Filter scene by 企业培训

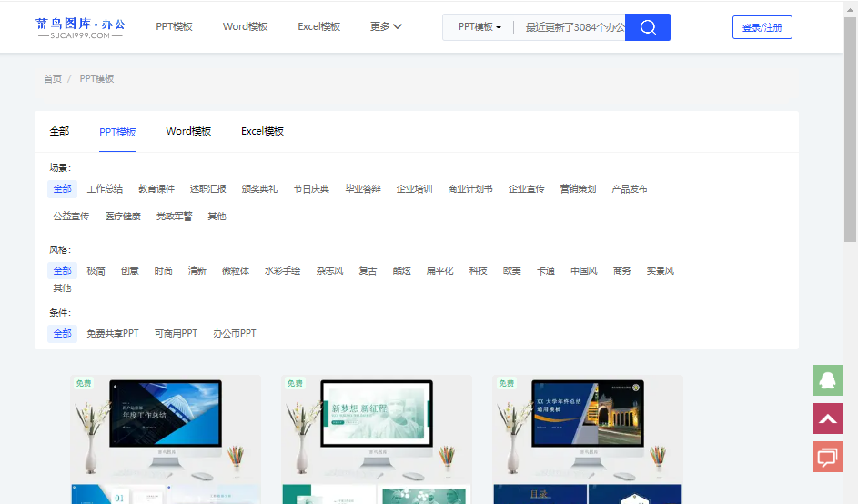tap(415, 189)
